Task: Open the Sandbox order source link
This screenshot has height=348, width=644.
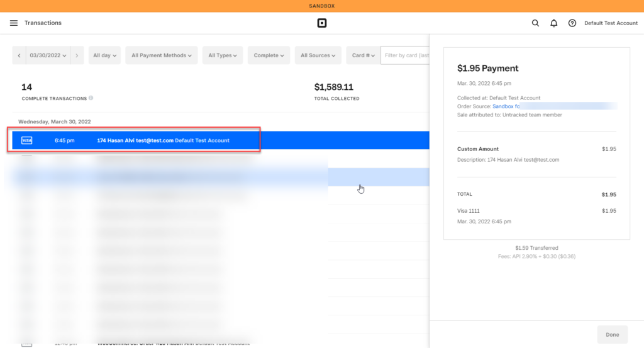Action: (506, 106)
